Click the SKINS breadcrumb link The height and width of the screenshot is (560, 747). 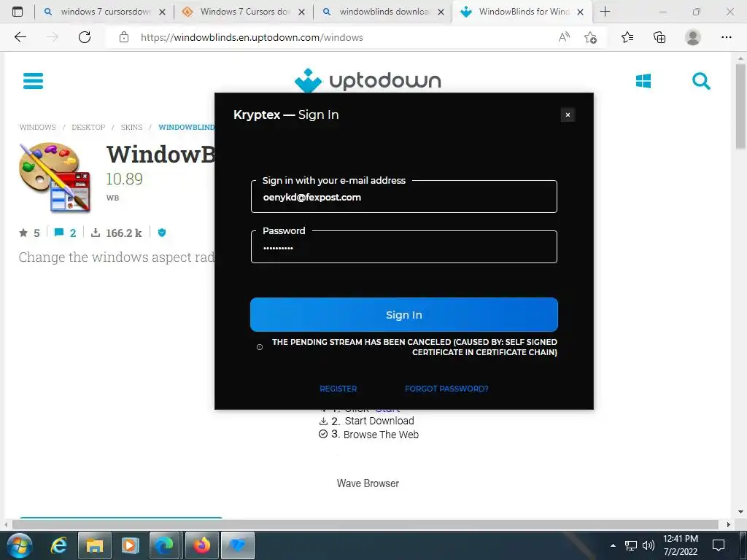click(131, 127)
